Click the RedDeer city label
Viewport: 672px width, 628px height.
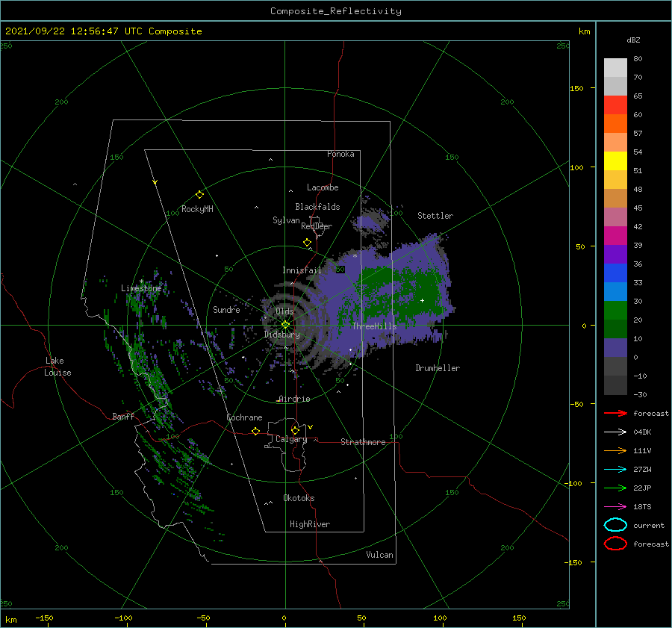[x=317, y=226]
